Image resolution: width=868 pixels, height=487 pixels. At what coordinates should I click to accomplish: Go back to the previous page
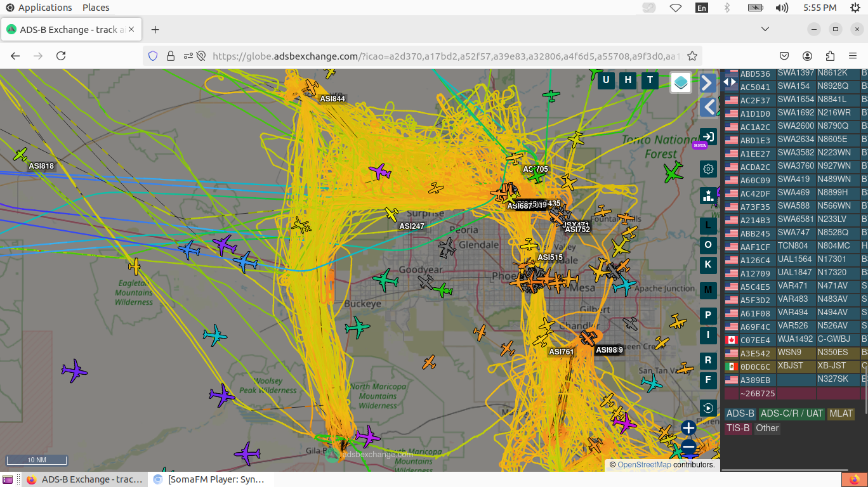tap(15, 56)
